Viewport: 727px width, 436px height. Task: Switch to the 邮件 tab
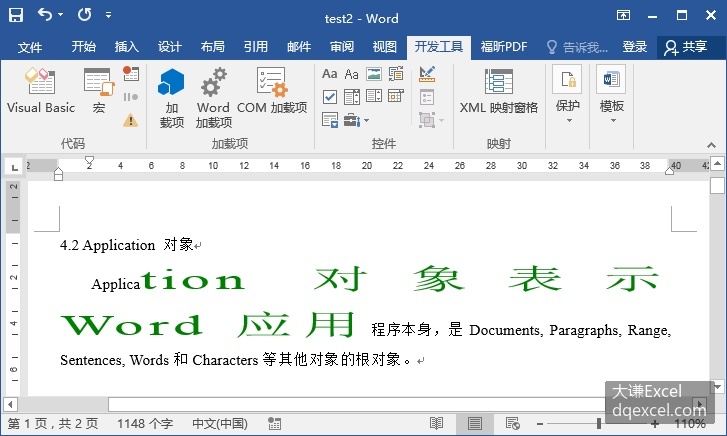pos(299,46)
